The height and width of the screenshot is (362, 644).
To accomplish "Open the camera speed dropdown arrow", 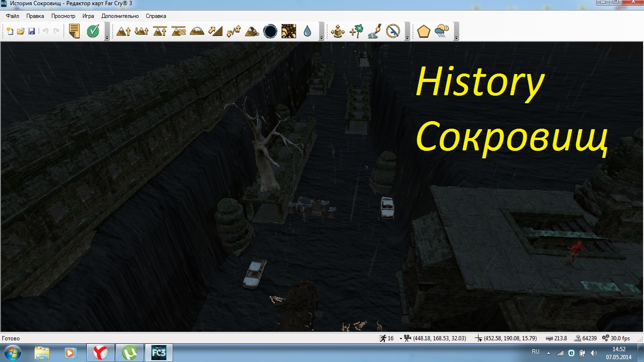I will (x=401, y=338).
